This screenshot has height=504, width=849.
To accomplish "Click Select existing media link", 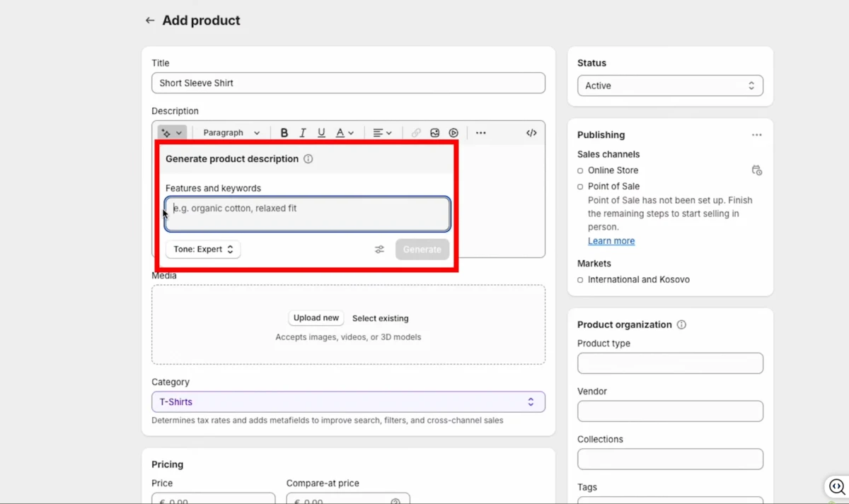I will 381,319.
